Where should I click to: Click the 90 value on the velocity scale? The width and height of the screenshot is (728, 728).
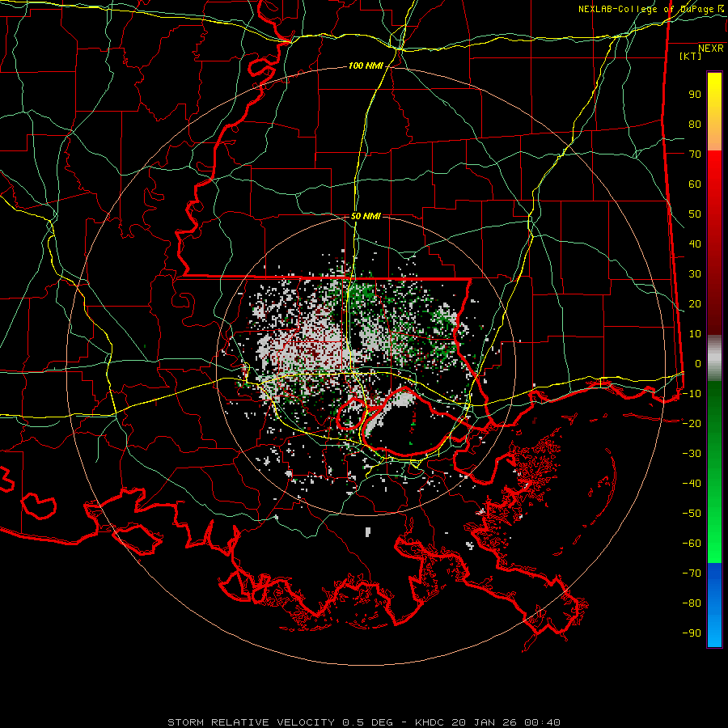click(x=695, y=95)
